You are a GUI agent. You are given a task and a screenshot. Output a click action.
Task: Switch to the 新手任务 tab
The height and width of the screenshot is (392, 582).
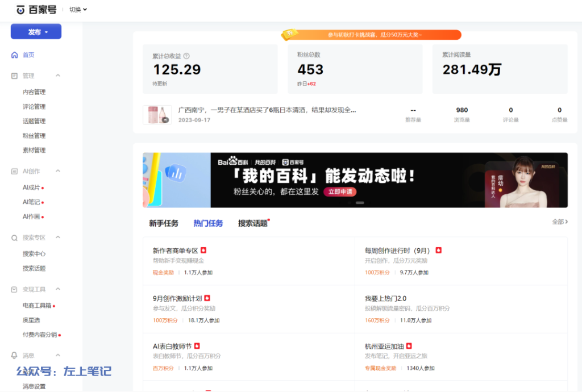(x=164, y=223)
